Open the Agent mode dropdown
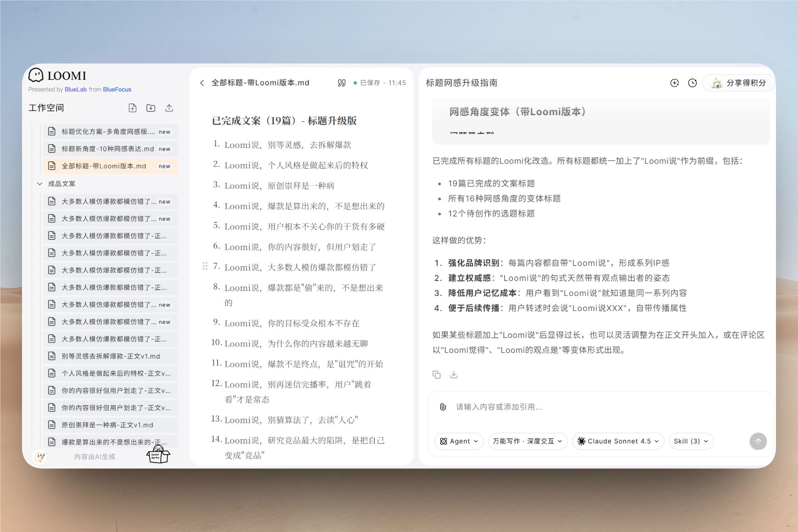Image resolution: width=798 pixels, height=532 pixels. pyautogui.click(x=459, y=441)
